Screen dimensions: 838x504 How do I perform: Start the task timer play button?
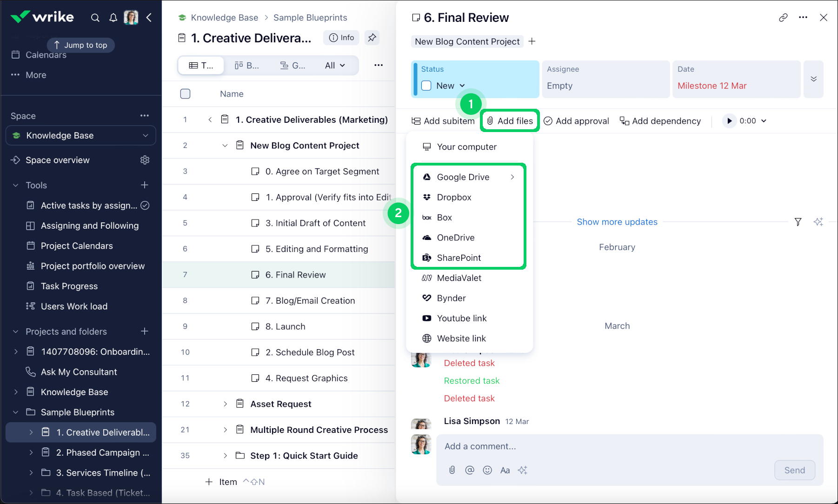pyautogui.click(x=729, y=121)
